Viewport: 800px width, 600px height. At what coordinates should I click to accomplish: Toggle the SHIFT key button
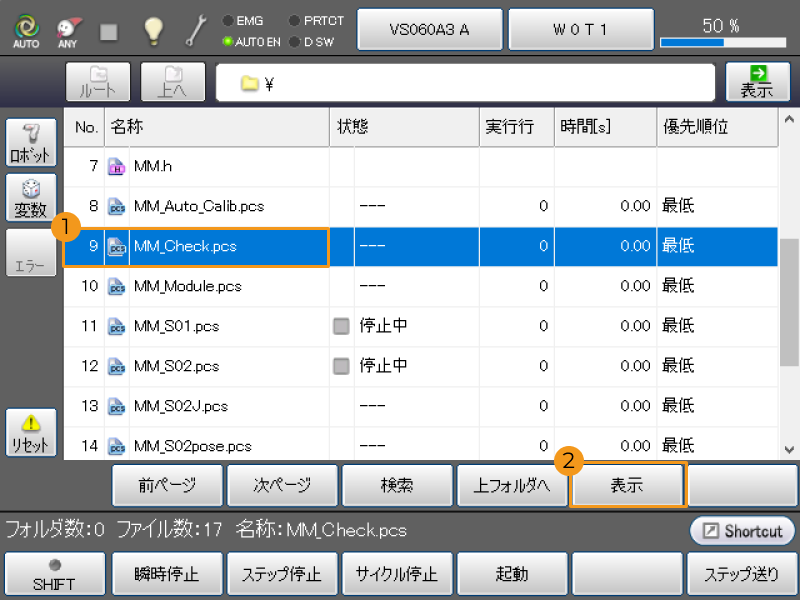coord(54,573)
